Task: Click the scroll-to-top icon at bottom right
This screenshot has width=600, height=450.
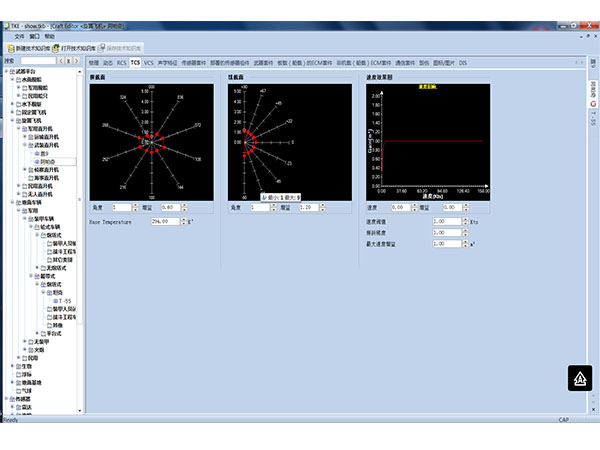Action: coord(578,378)
